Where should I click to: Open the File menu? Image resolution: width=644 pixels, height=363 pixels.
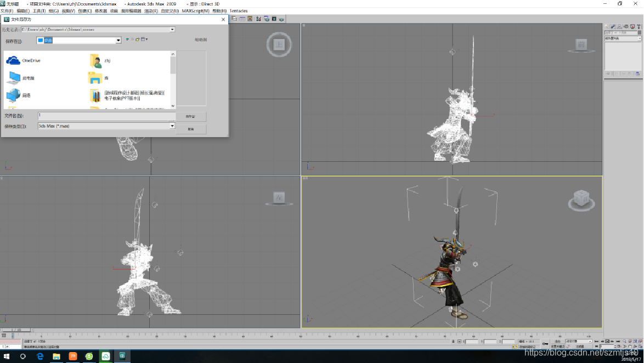(7, 11)
